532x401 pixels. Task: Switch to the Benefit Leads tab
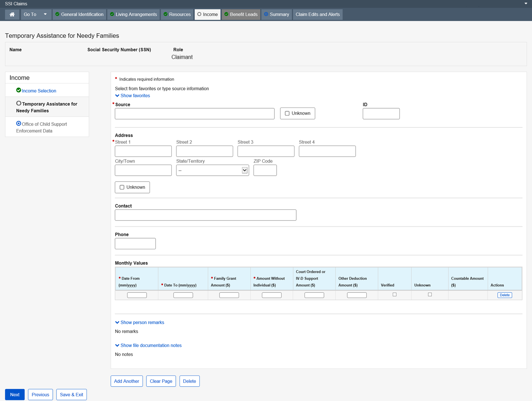pyautogui.click(x=241, y=14)
